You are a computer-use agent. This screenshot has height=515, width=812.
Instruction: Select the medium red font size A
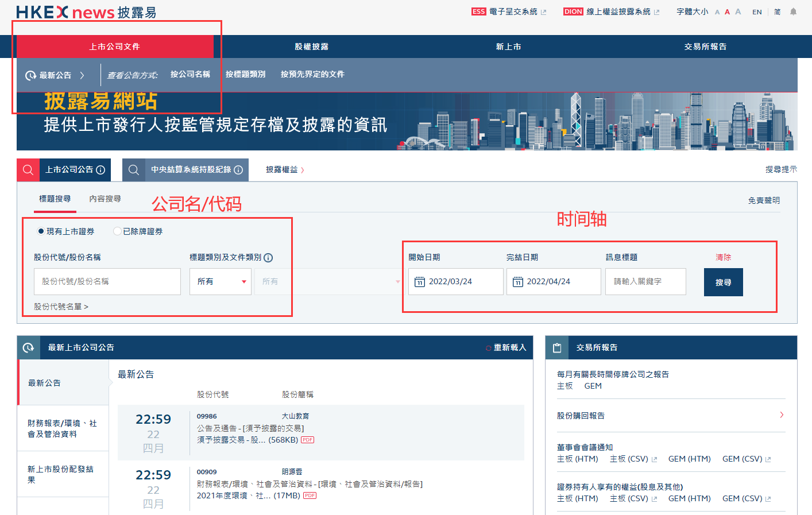(x=727, y=12)
